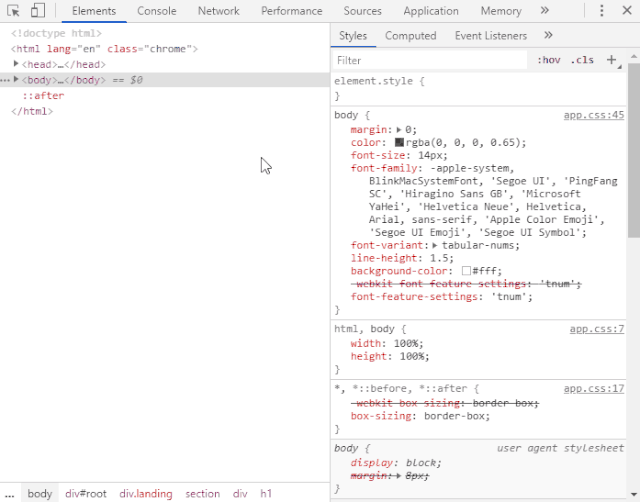Click the display: block property
640x502 pixels.
396,463
